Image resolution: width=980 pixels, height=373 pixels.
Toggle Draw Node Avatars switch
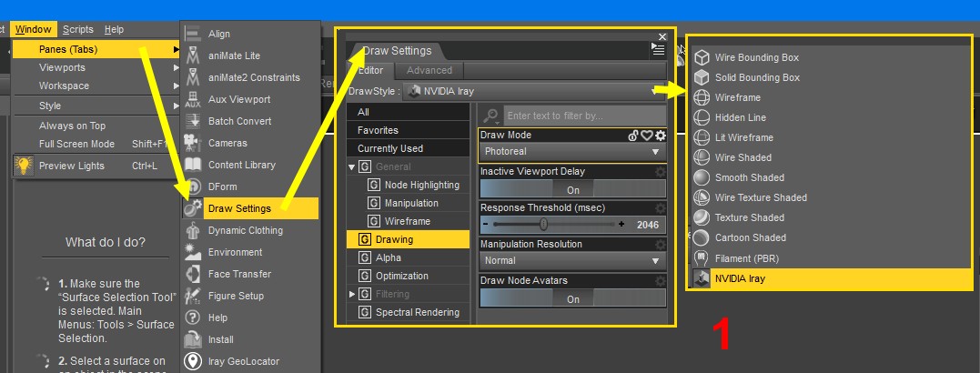pyautogui.click(x=572, y=298)
